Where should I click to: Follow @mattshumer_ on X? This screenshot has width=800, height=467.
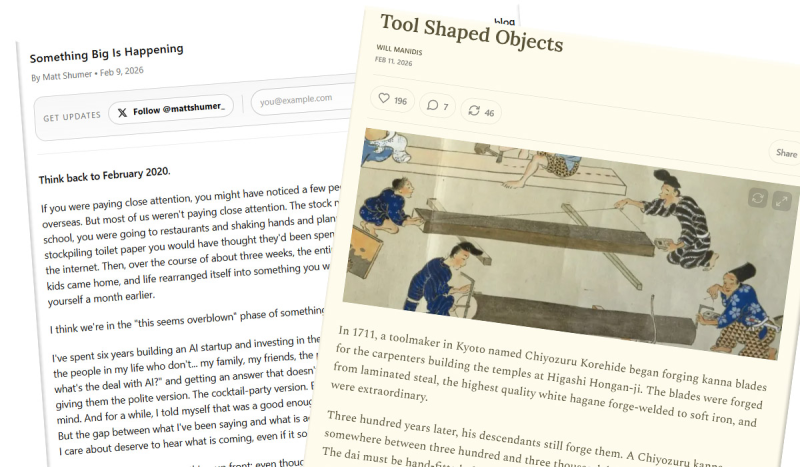pyautogui.click(x=171, y=109)
